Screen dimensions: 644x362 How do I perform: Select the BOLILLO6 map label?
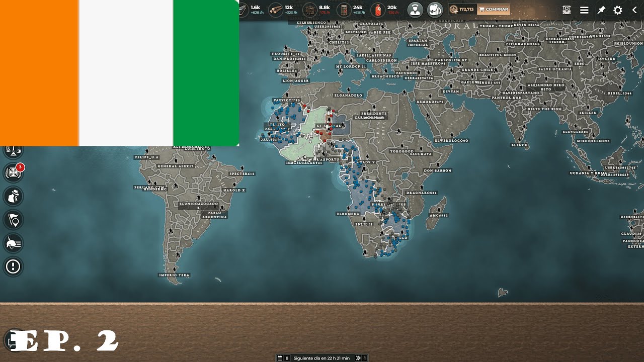[x=287, y=71]
